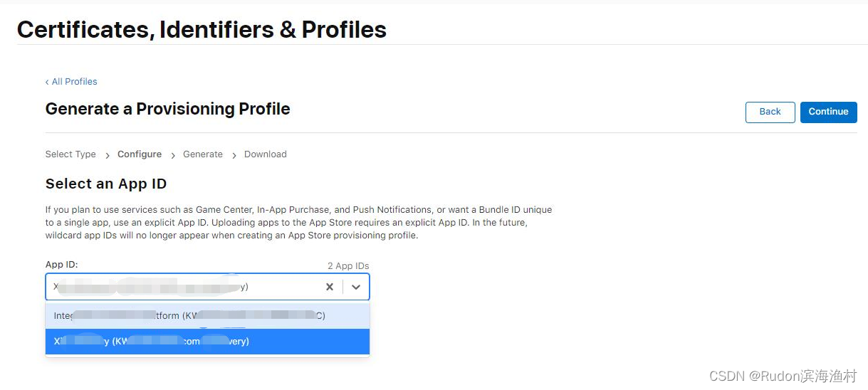The height and width of the screenshot is (390, 868).
Task: Click the Configure step in the breadcrumb
Action: pos(140,154)
